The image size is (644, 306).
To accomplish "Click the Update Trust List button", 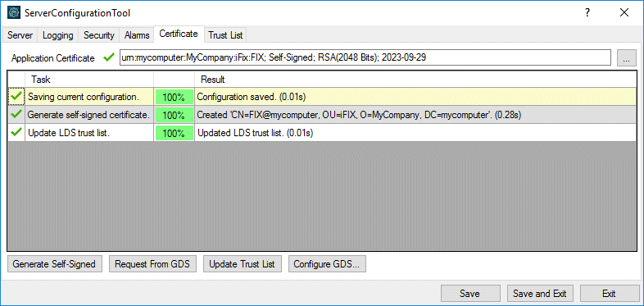I will pos(242,264).
